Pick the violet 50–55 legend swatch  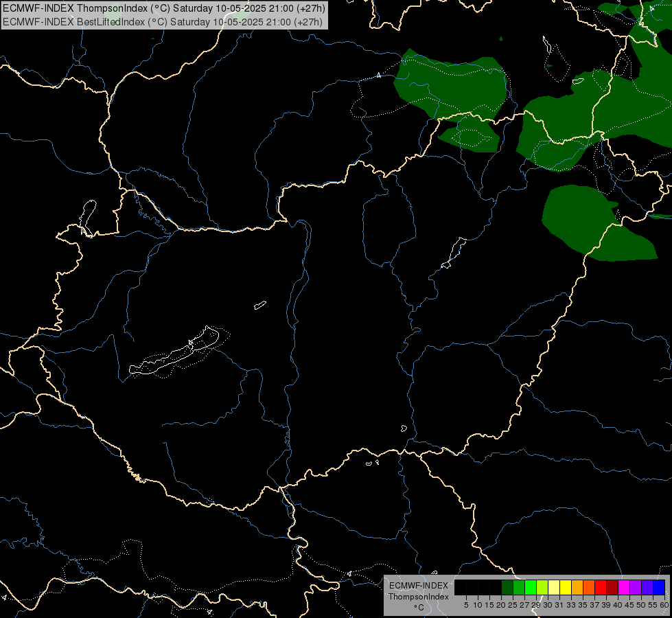click(647, 587)
